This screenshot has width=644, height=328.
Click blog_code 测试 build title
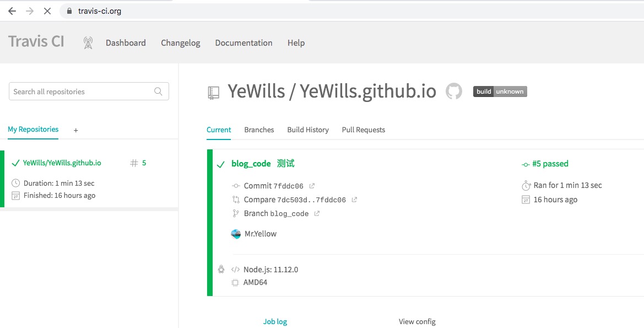pos(263,164)
